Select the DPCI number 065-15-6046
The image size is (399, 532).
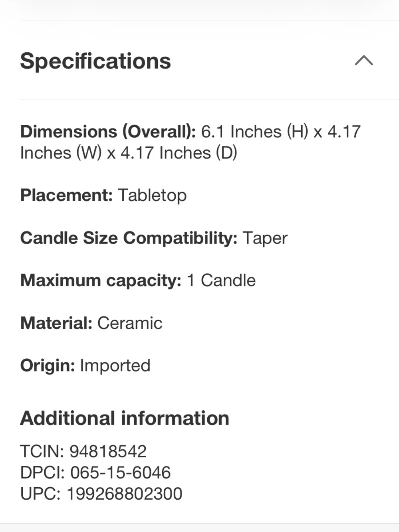click(x=121, y=473)
